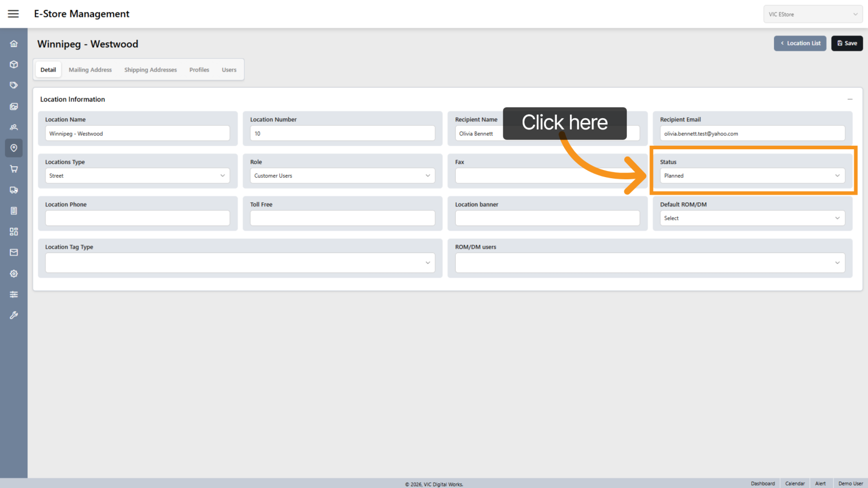Click the wrench tools sidebar icon

pos(14,315)
